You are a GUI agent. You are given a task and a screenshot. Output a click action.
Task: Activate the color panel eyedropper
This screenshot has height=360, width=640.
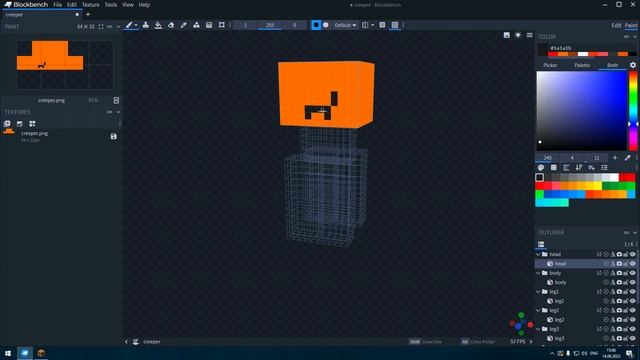coord(627,158)
